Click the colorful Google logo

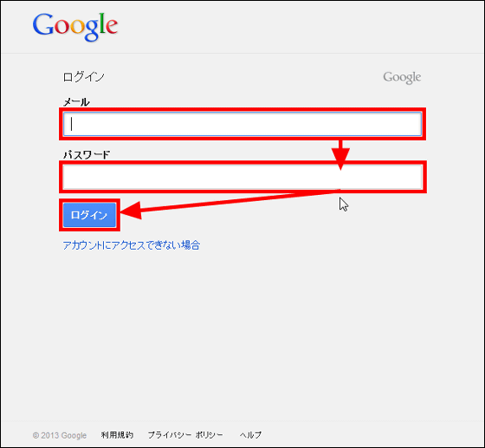75,27
